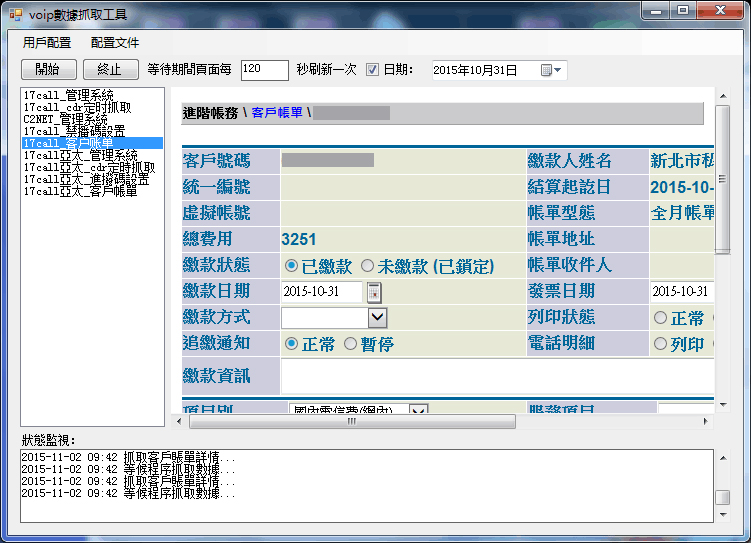The image size is (751, 543).
Task: Enable the 日期 checkbox
Action: [x=372, y=70]
